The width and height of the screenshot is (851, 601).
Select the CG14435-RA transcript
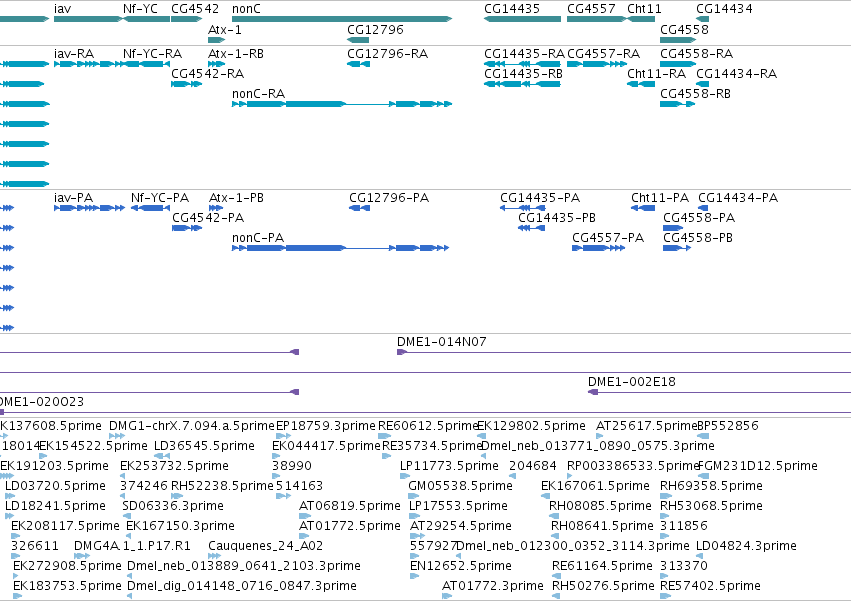522,64
